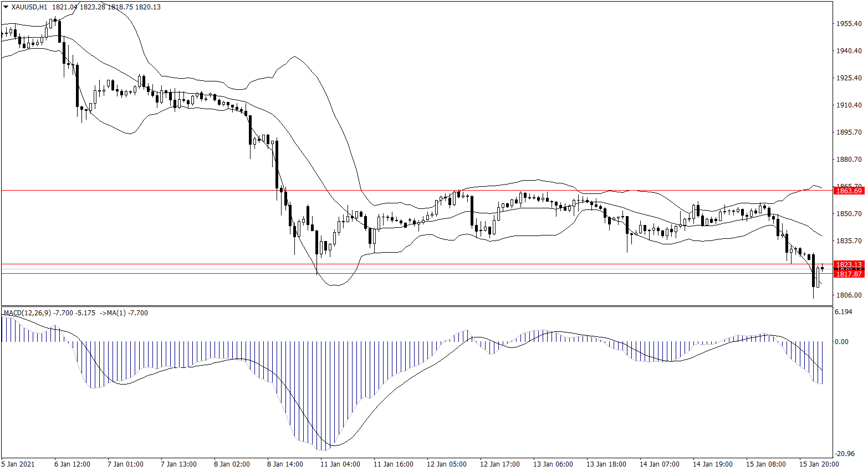The height and width of the screenshot is (471, 868).
Task: Click the 11 Jan 04:00 time label
Action: [x=340, y=464]
